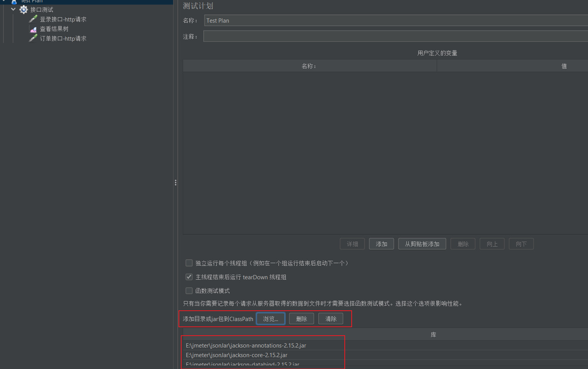Click the 订单接口-http请求 sampler pipette icon
588x369 pixels.
33,38
